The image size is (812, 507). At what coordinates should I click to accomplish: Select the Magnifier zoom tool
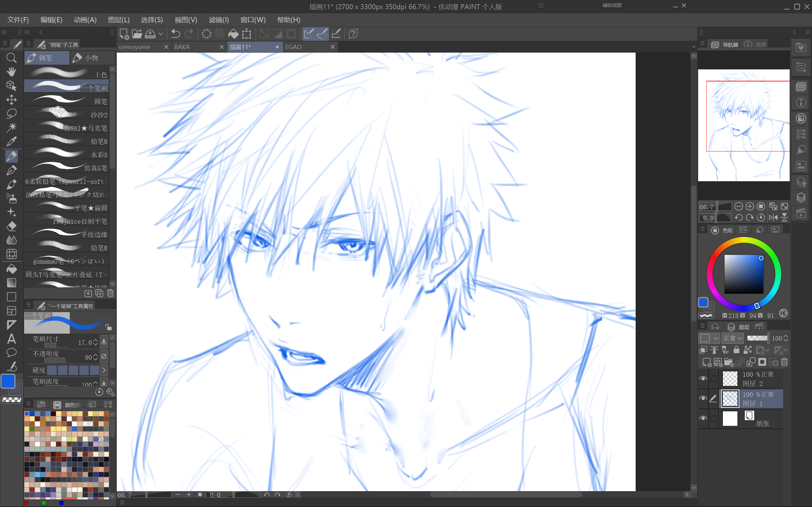coord(11,58)
